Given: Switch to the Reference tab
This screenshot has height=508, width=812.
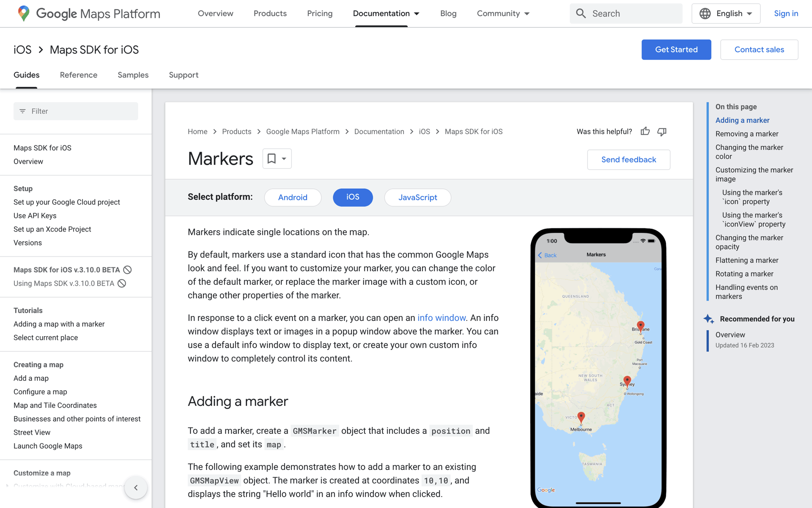Looking at the screenshot, I should click(79, 75).
